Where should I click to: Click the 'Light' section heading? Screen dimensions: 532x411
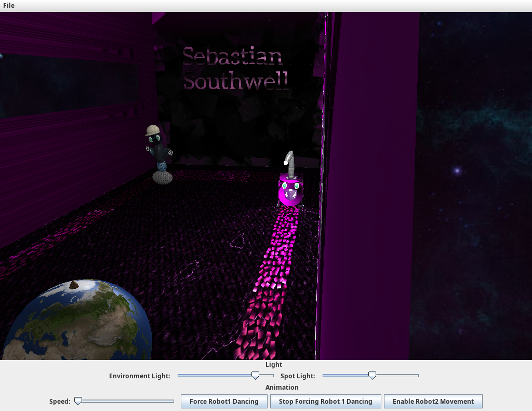(273, 365)
